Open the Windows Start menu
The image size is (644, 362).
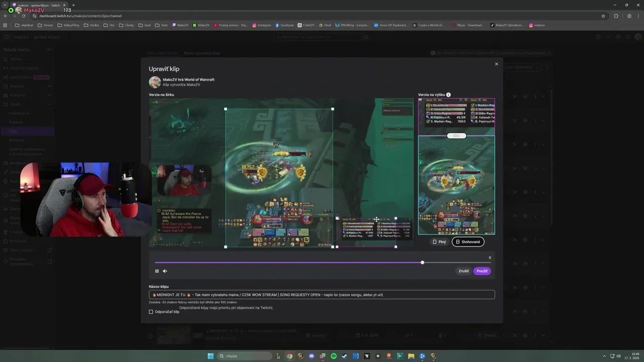coord(211,356)
